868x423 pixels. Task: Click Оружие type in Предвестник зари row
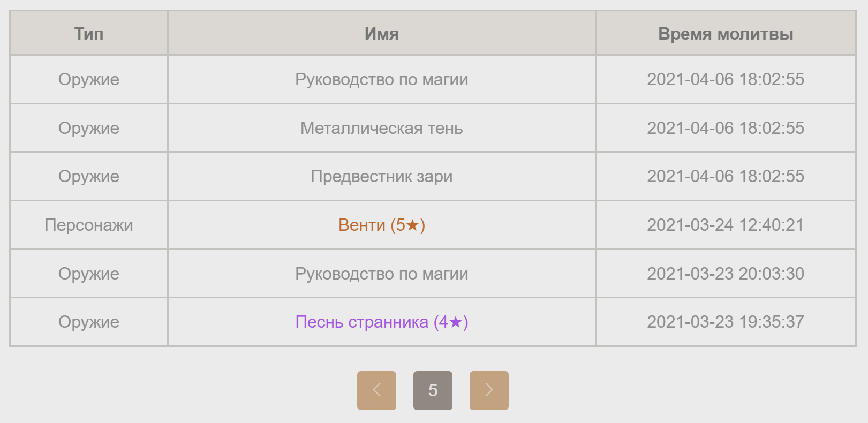(89, 176)
